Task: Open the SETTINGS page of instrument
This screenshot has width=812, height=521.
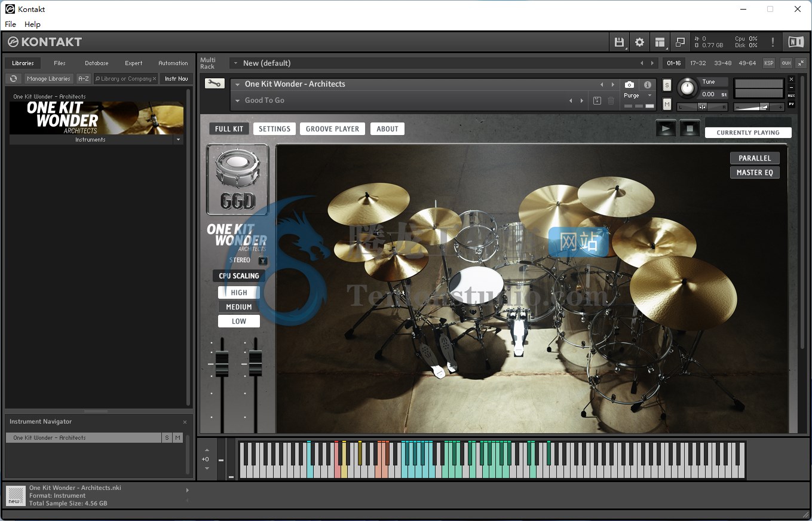Action: [275, 129]
